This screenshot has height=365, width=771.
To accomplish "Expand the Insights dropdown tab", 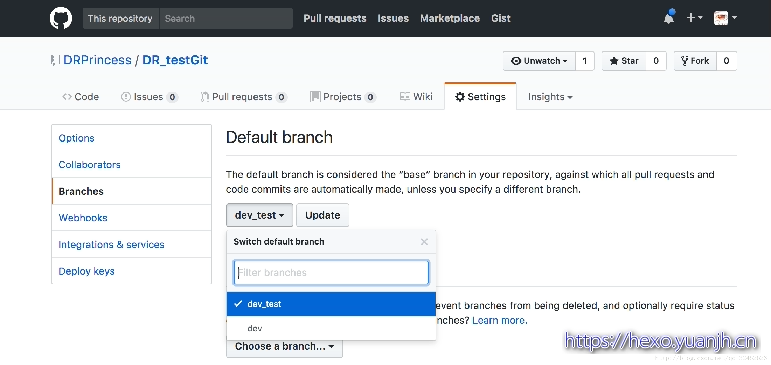I will tap(550, 97).
